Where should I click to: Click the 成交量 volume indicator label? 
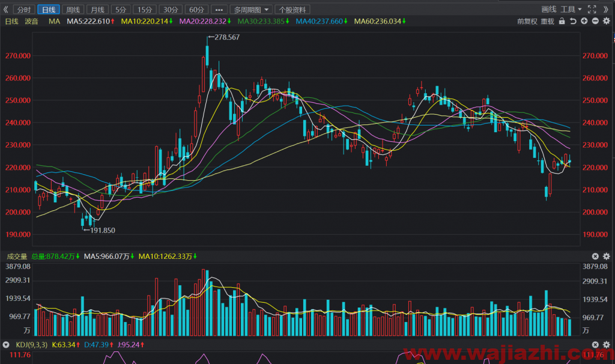click(x=17, y=256)
